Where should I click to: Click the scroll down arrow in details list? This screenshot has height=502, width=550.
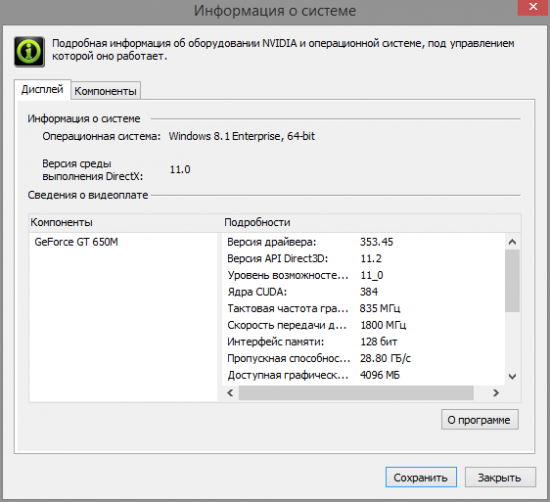tap(512, 376)
